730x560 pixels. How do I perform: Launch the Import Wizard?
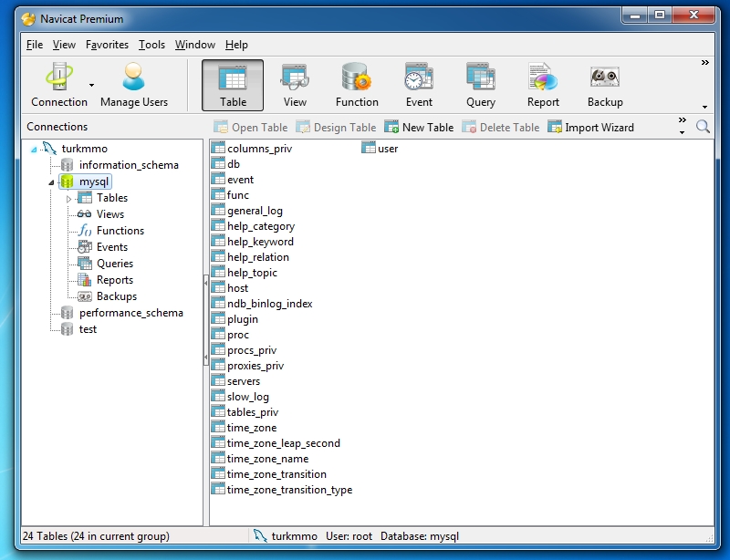[x=590, y=127]
